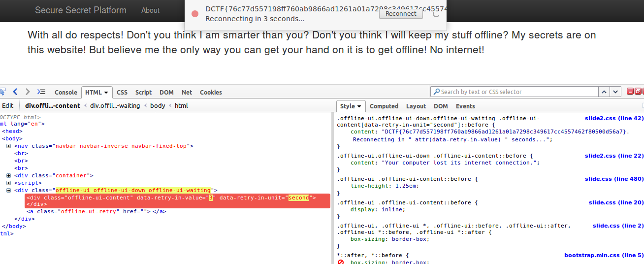Image resolution: width=644 pixels, height=264 pixels.
Task: Open bootstrap.min.css (line 5) source link
Action: tap(604, 255)
